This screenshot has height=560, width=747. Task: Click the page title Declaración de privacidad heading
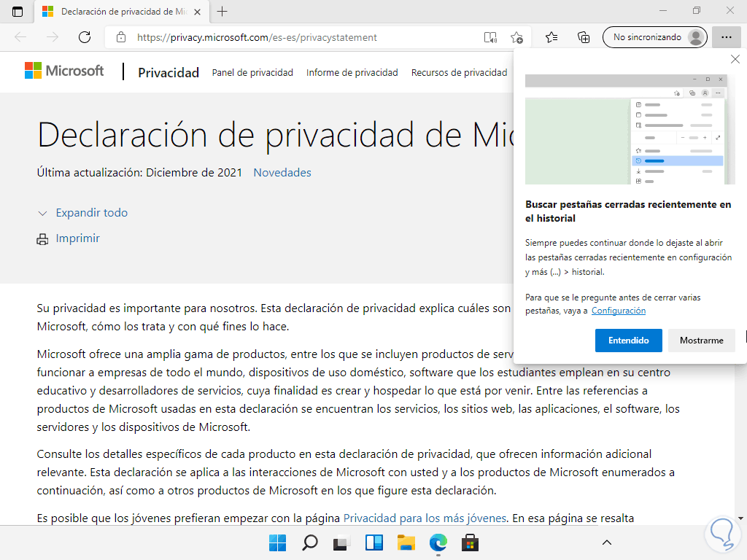pyautogui.click(x=275, y=135)
